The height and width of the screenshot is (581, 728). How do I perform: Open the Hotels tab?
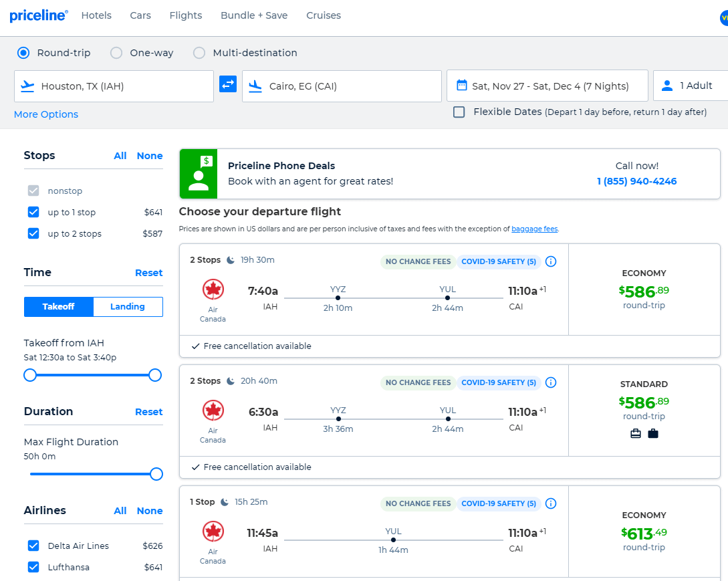pos(96,15)
